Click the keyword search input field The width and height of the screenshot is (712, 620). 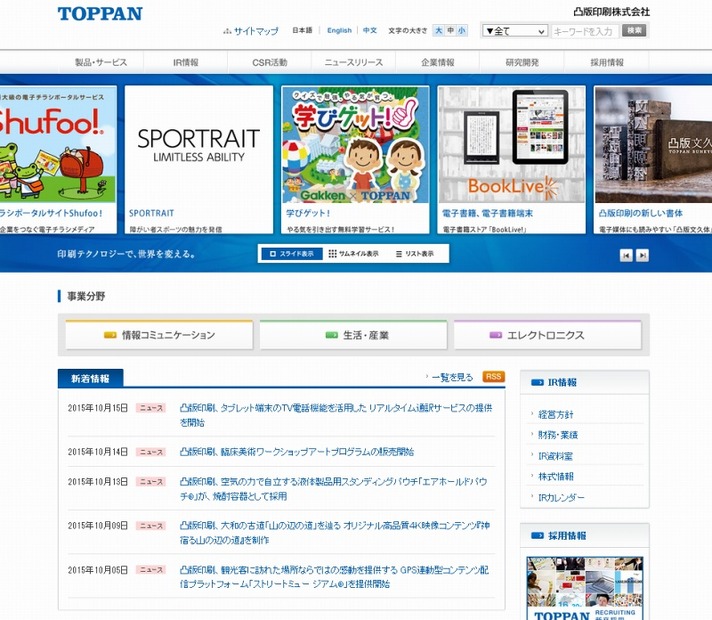[x=585, y=31]
